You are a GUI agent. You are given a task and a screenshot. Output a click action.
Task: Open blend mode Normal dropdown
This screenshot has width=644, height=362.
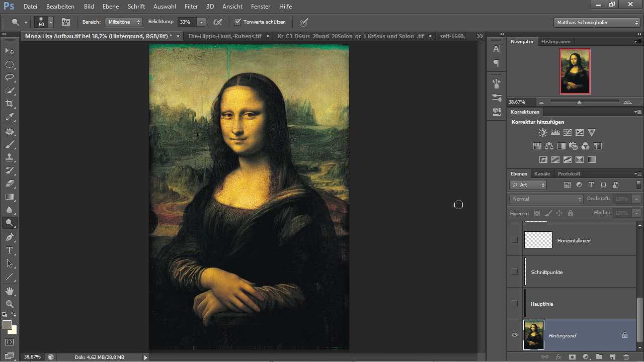546,199
